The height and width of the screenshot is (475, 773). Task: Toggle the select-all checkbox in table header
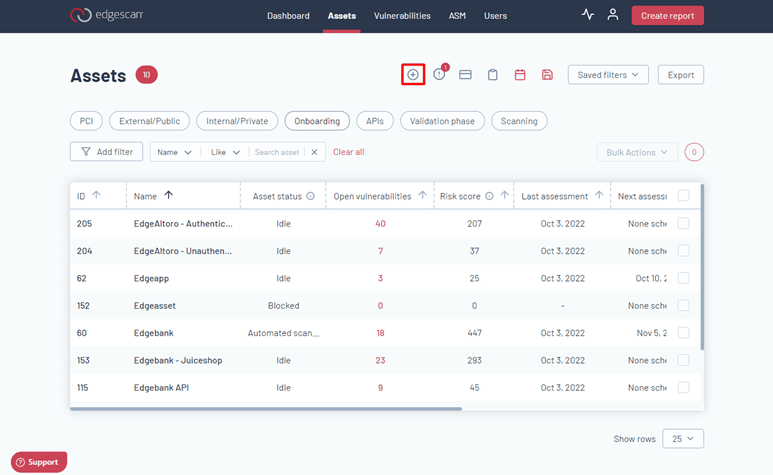click(683, 196)
